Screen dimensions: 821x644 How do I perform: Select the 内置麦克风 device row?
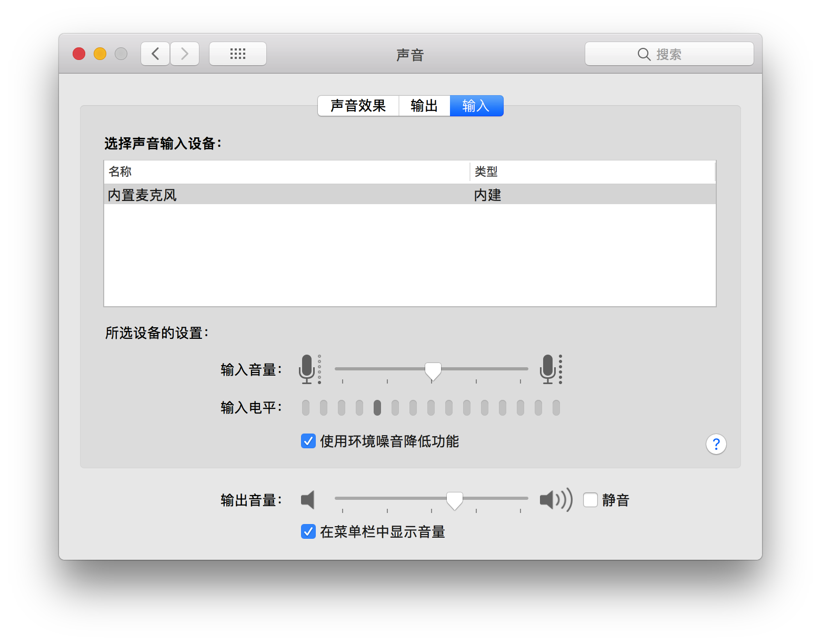409,195
